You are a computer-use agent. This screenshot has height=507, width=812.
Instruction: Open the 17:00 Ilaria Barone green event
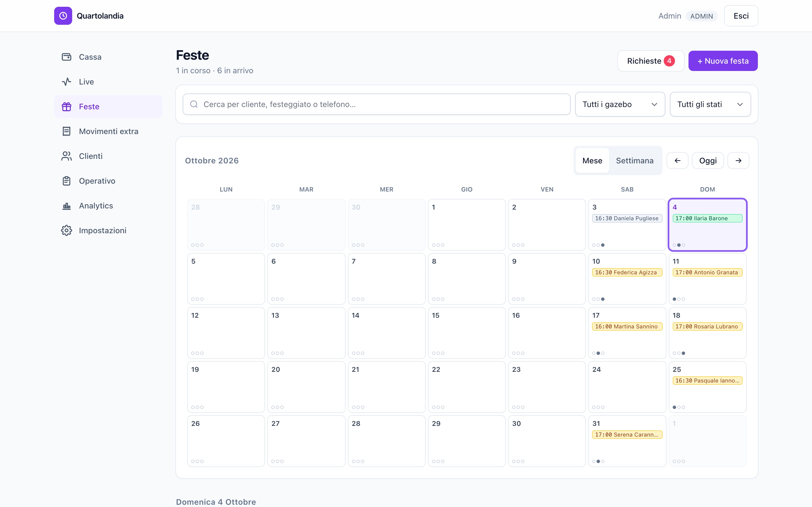(x=707, y=218)
